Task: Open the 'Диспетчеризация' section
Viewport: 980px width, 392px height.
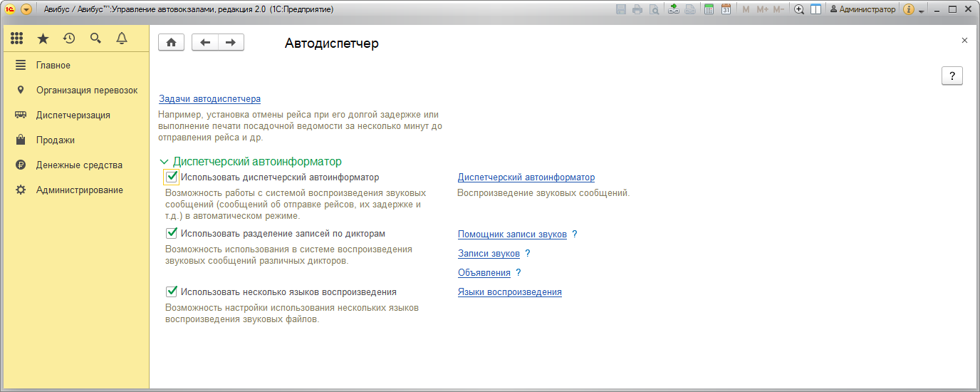Action: click(73, 115)
